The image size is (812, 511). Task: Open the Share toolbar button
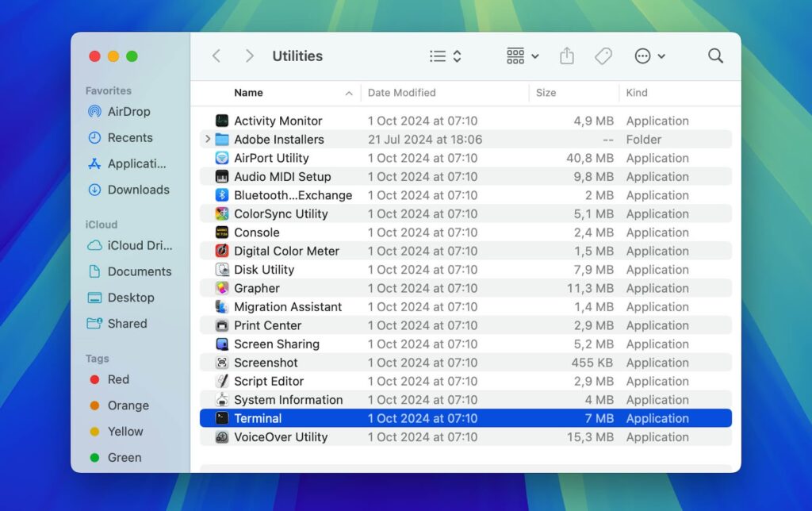[567, 56]
